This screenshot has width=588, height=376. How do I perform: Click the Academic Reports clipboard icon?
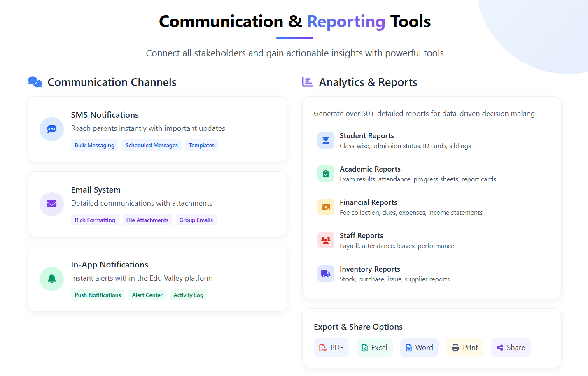(326, 174)
